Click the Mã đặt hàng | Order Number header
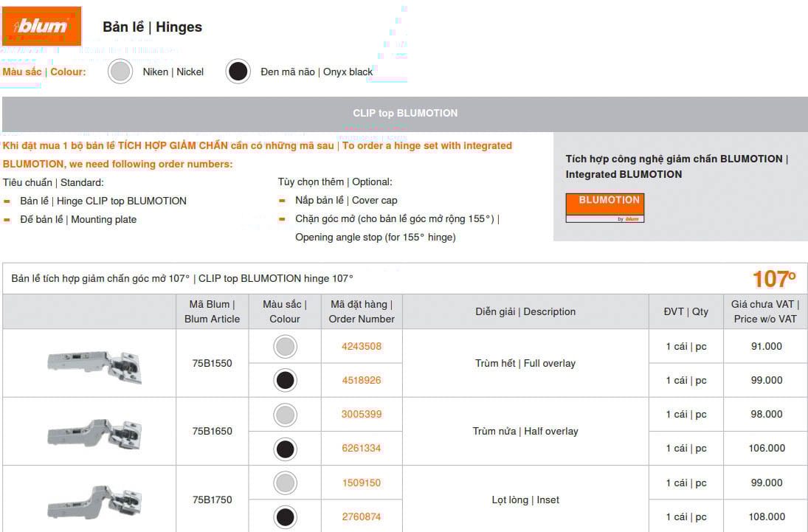 coord(362,312)
